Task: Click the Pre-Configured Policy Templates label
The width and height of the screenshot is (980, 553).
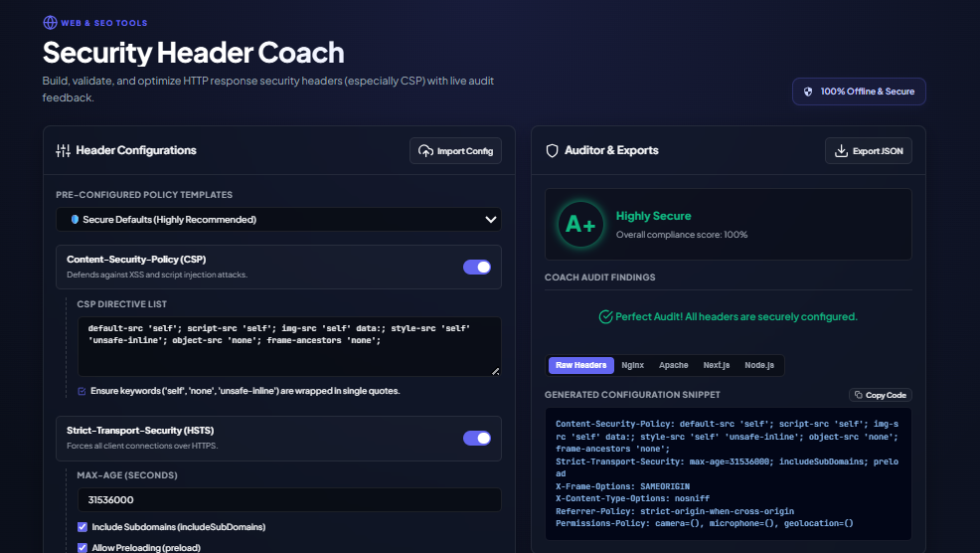Action: (x=144, y=195)
